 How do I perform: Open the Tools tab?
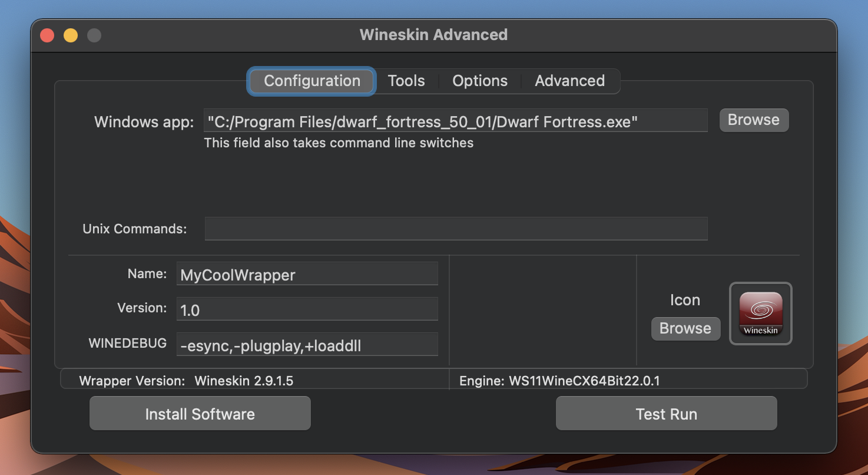click(x=406, y=81)
